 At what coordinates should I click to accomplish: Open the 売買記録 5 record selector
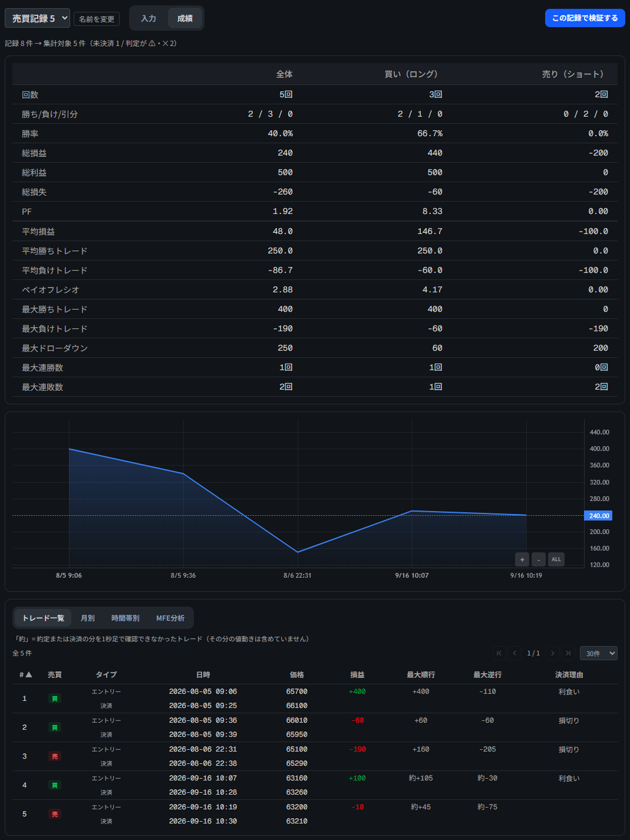coord(37,18)
